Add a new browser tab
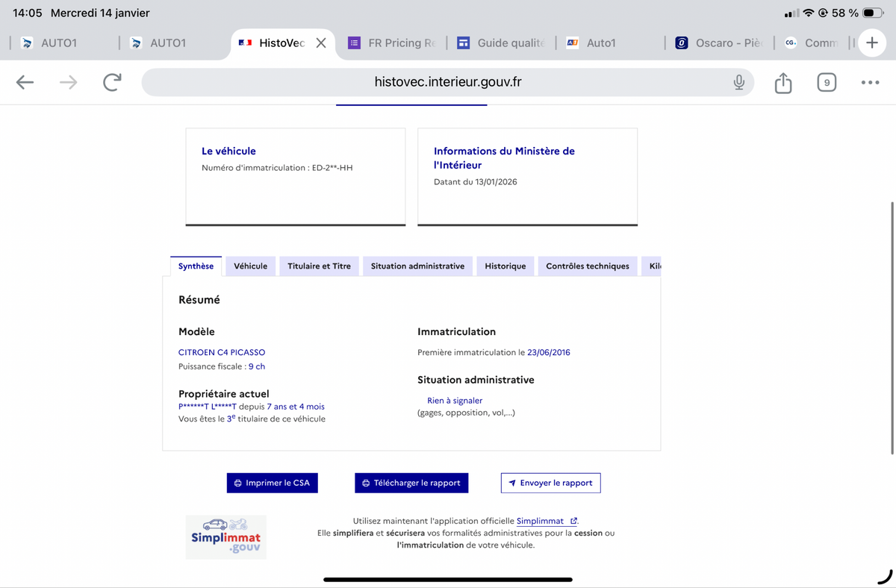 coord(871,43)
